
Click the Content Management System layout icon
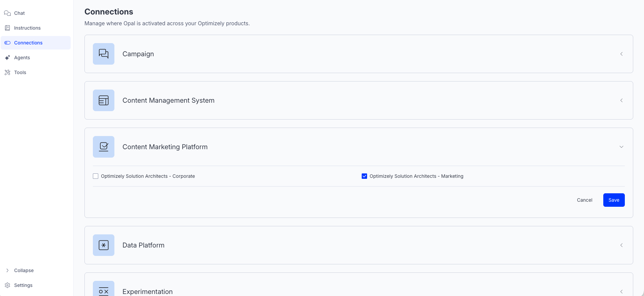(104, 100)
